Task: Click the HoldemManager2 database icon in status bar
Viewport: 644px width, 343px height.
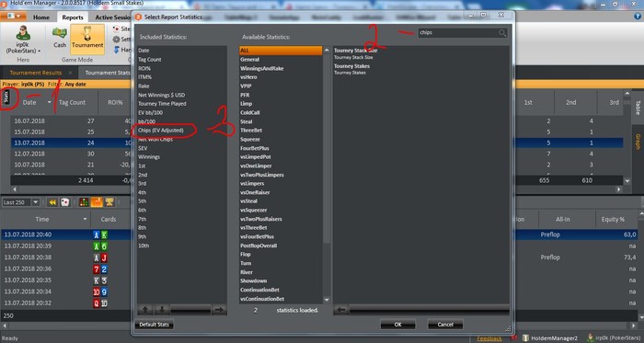Action: (x=525, y=338)
